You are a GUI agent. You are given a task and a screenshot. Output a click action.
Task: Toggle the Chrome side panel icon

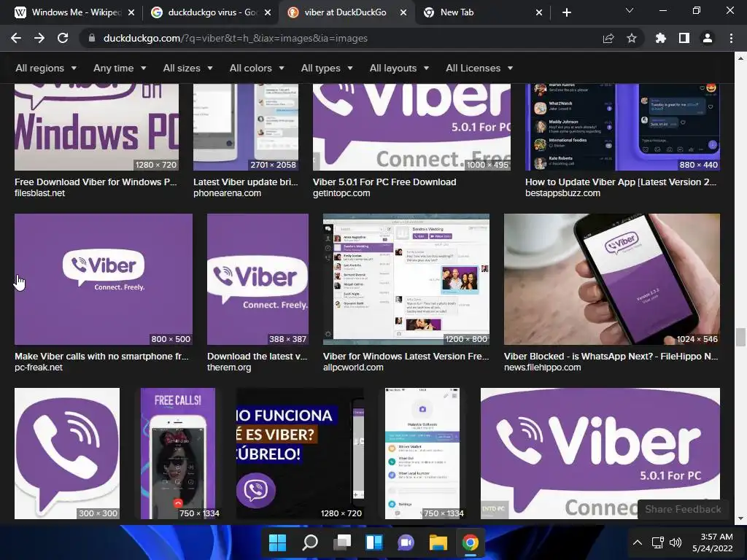tap(684, 38)
